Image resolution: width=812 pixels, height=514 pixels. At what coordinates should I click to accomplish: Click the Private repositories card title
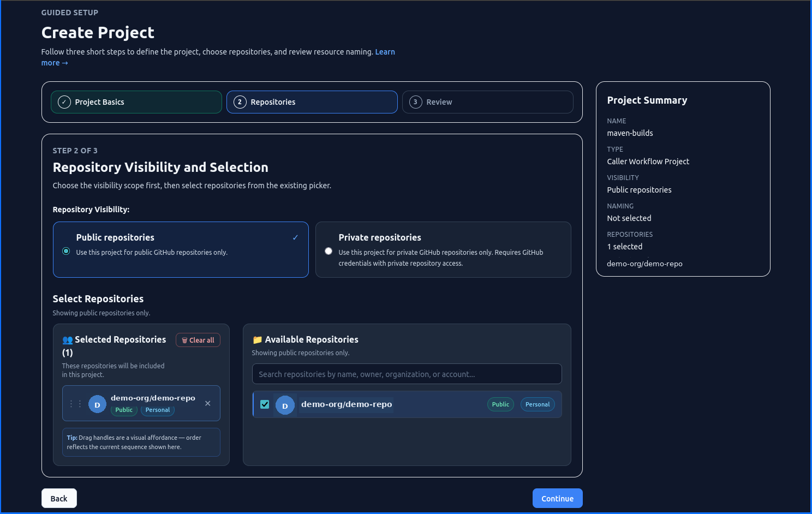(x=380, y=237)
